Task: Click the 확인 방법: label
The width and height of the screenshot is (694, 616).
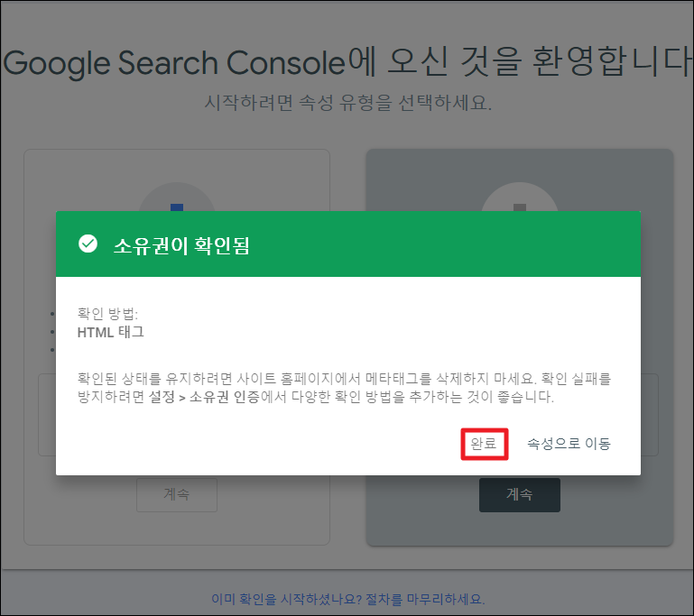Action: coord(107,314)
